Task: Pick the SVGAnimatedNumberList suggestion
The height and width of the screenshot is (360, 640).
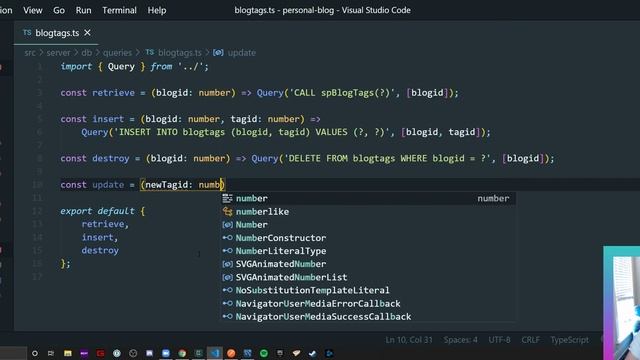Action: (x=368, y=277)
